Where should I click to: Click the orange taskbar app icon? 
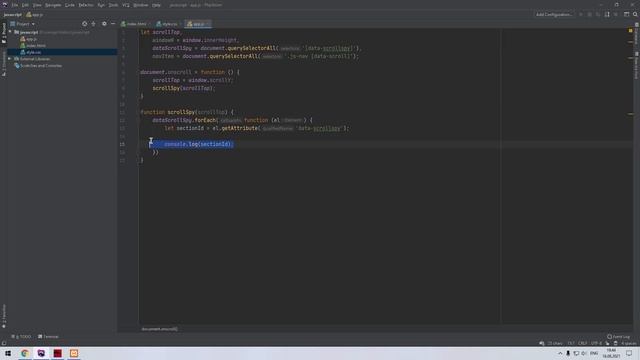click(74, 353)
